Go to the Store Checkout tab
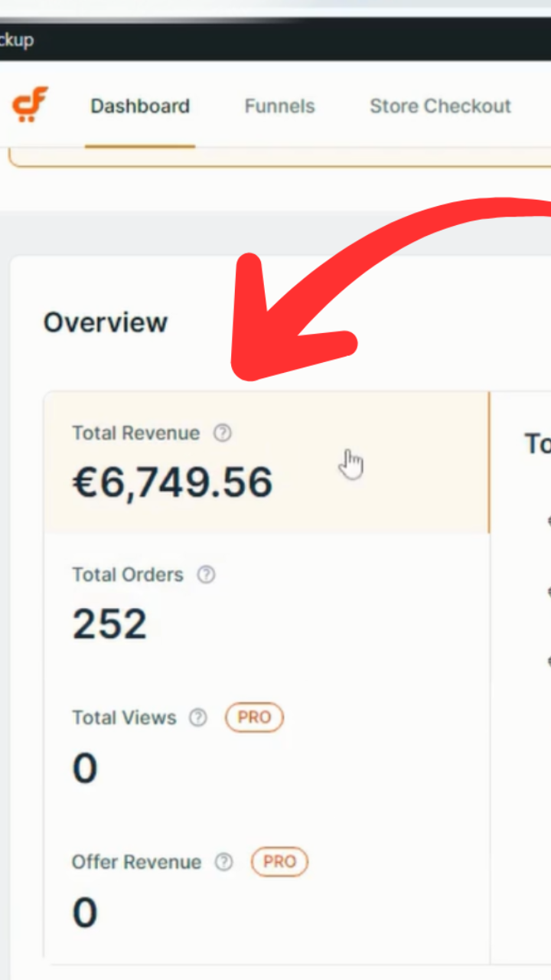The image size is (551, 980). tap(440, 106)
